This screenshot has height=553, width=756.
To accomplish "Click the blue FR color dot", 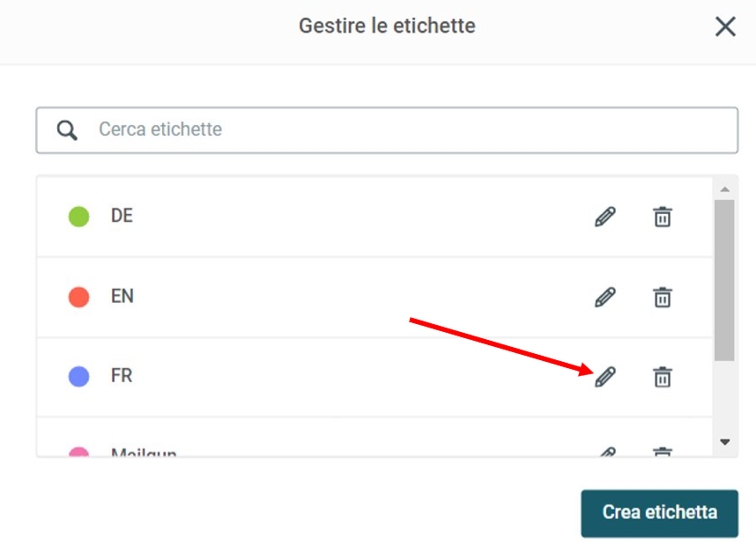I will (x=78, y=376).
